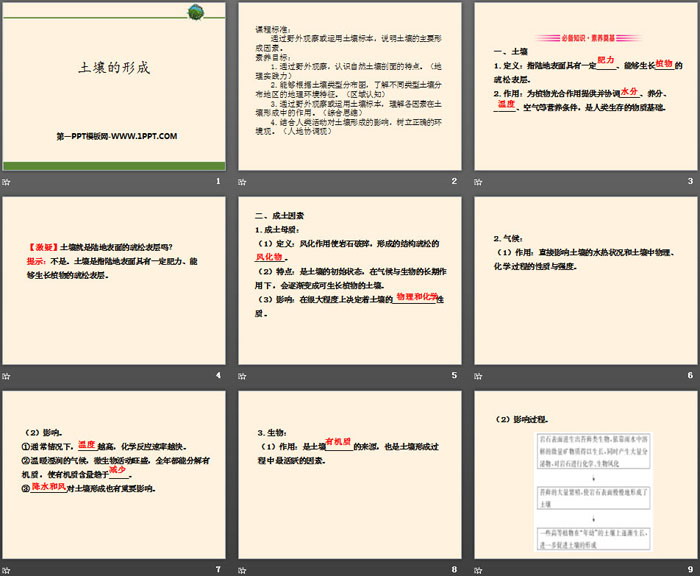Click the （2）影响过程 heading on slide 9
This screenshot has width=700, height=576.
point(521,419)
